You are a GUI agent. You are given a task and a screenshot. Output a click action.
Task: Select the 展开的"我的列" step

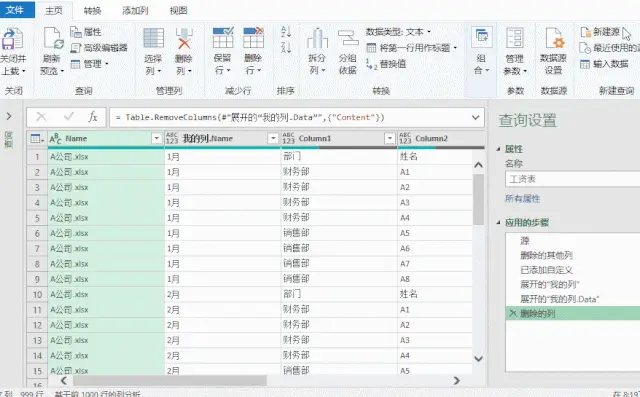click(550, 284)
